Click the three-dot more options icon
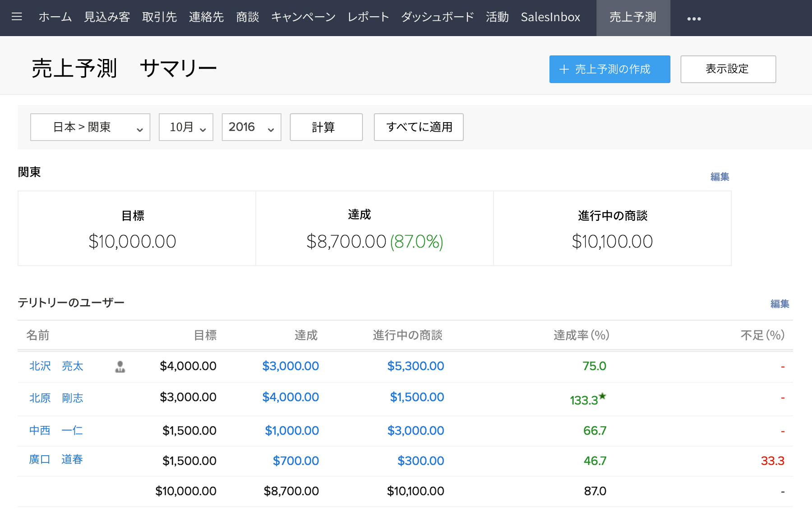The height and width of the screenshot is (517, 812). 693,18
